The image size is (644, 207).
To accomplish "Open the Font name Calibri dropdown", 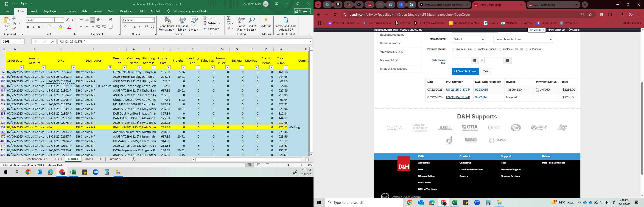I will [x=52, y=20].
